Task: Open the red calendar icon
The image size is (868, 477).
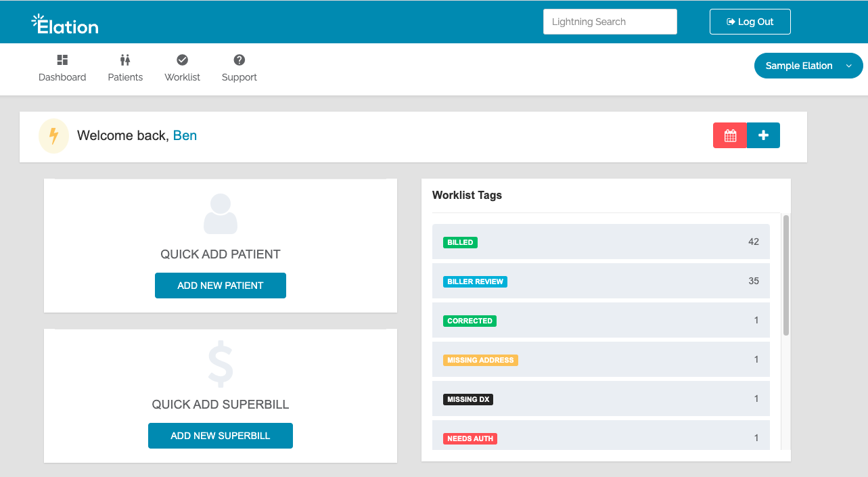Action: tap(729, 135)
